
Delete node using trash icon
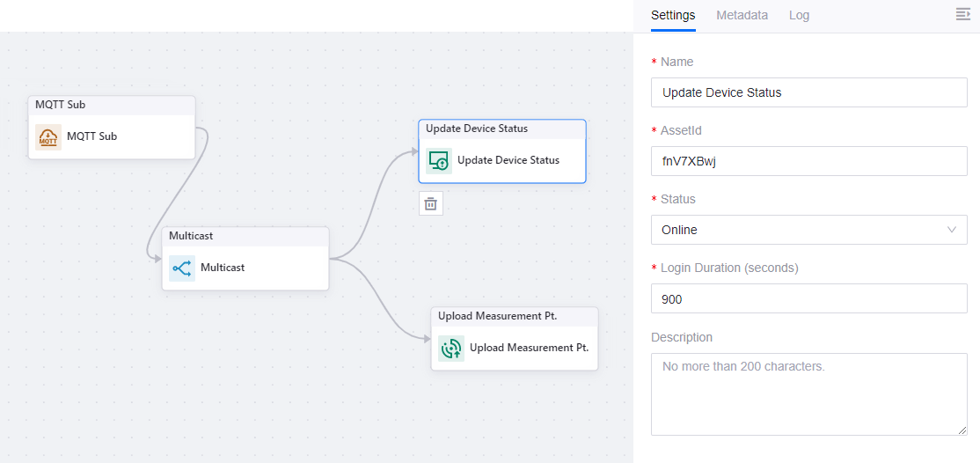coord(430,203)
